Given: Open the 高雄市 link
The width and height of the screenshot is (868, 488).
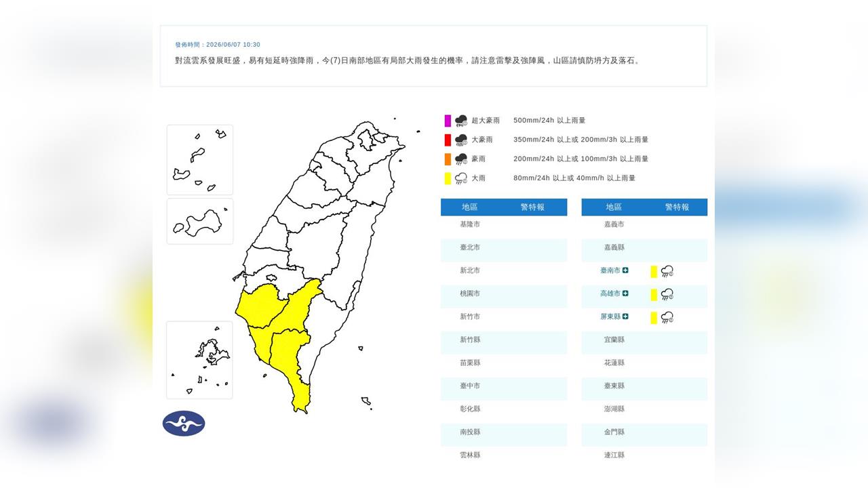Looking at the screenshot, I should 610,293.
